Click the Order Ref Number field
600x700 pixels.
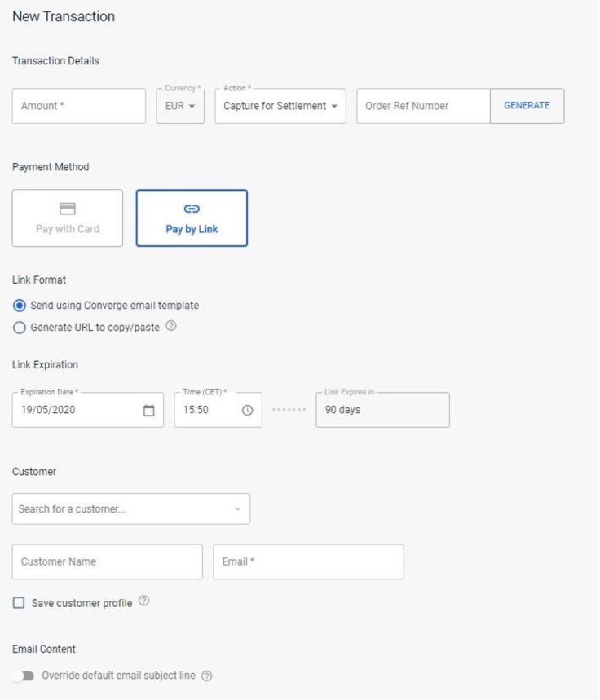pos(423,106)
